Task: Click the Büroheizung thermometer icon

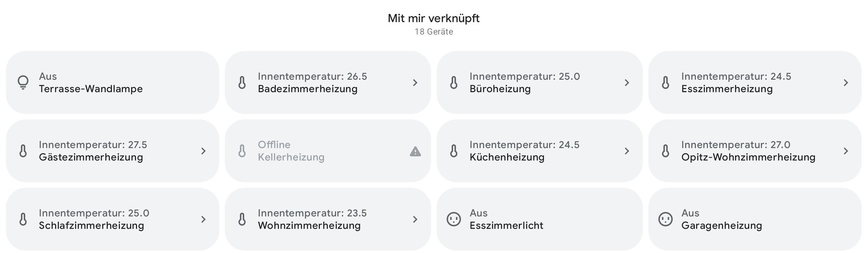Action: pos(453,82)
